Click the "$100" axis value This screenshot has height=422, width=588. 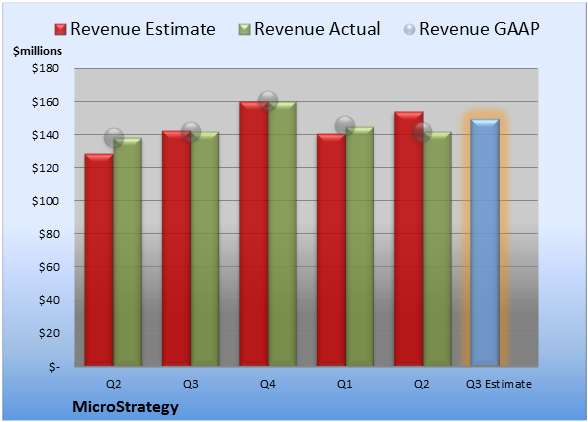click(x=45, y=201)
